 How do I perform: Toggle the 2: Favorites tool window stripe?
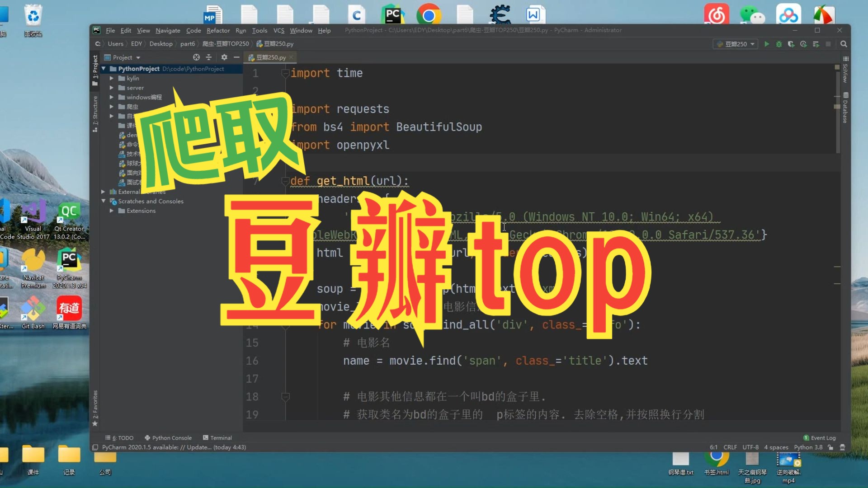95,408
